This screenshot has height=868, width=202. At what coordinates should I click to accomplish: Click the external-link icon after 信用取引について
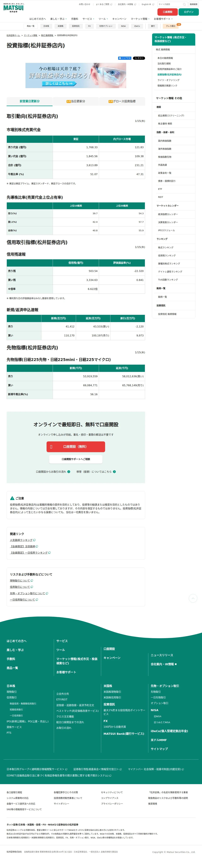[32, 587]
